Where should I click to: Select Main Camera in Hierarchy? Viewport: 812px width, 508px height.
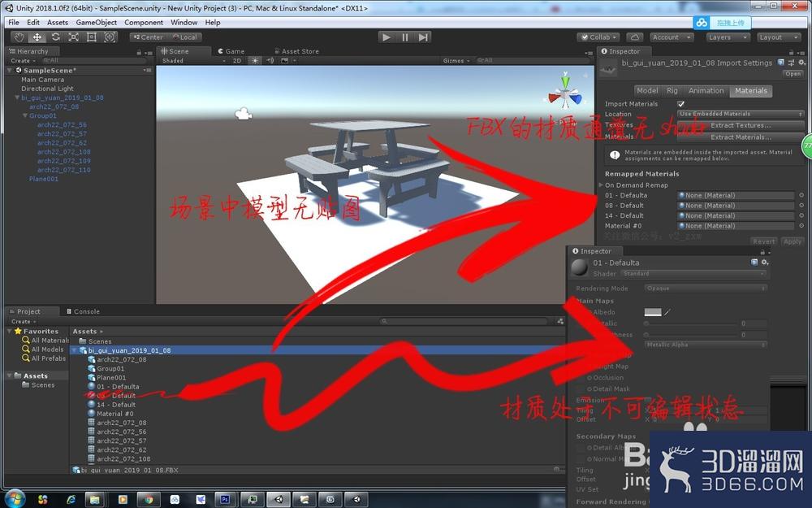tap(42, 80)
